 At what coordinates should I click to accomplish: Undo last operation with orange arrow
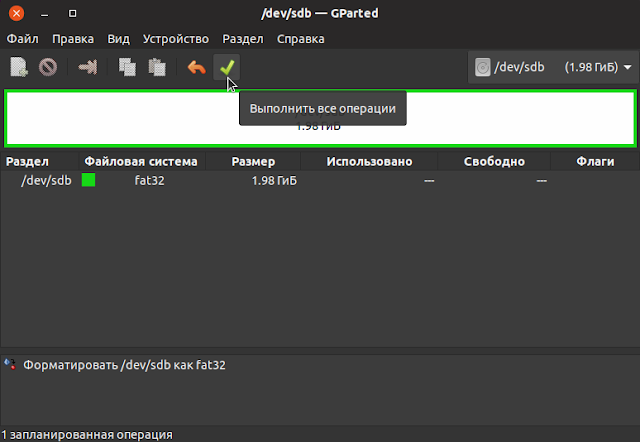point(196,67)
